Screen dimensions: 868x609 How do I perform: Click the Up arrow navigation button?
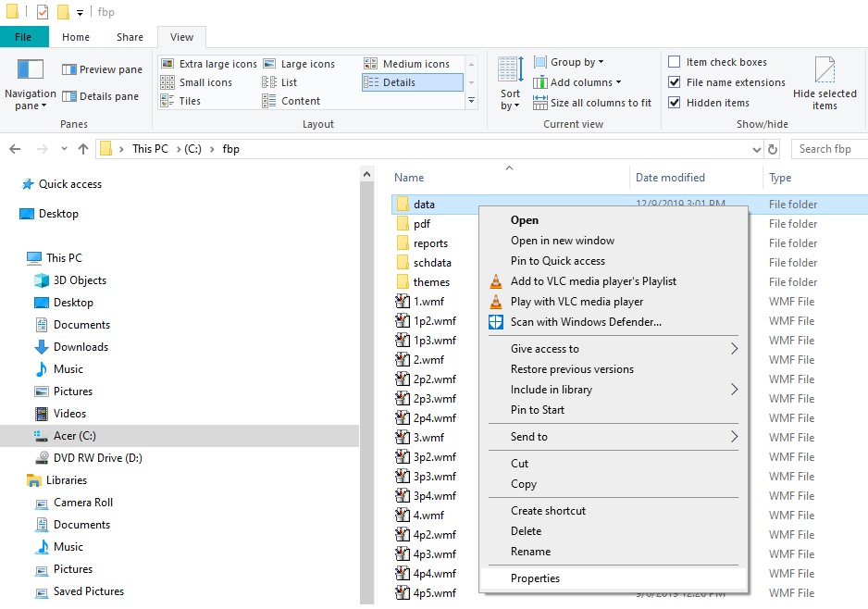click(83, 149)
